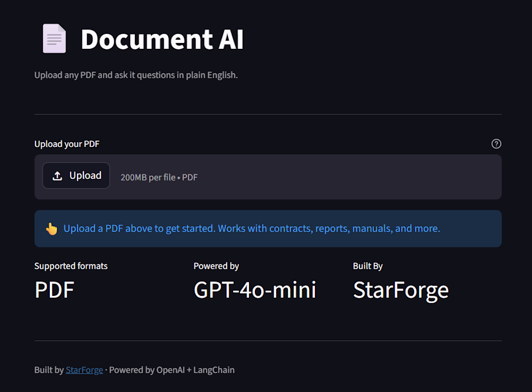Click the "Upload your PDF" label

[67, 144]
